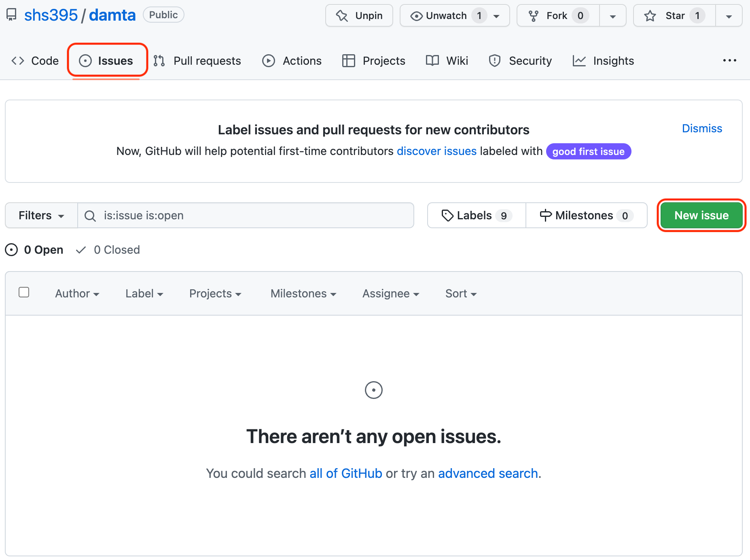Show the 0 Closed issues
Image resolution: width=750 pixels, height=560 pixels.
pyautogui.click(x=108, y=250)
